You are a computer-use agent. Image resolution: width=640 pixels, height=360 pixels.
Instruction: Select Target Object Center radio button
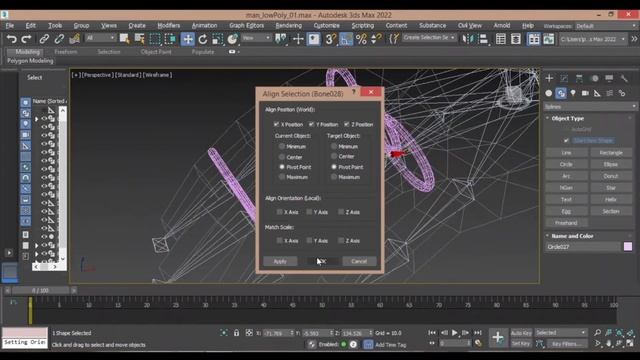pos(334,156)
